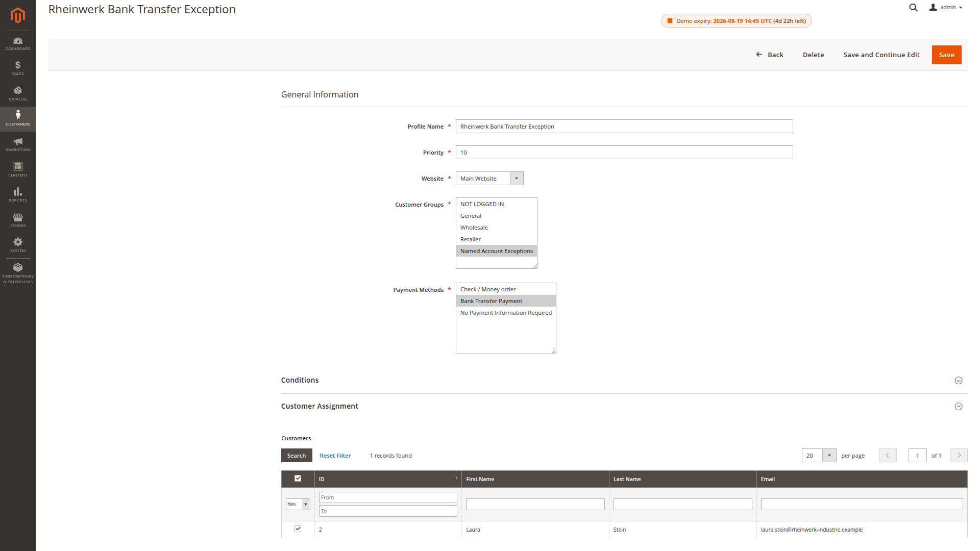
Task: Open the System sidebar menu
Action: coord(18,245)
